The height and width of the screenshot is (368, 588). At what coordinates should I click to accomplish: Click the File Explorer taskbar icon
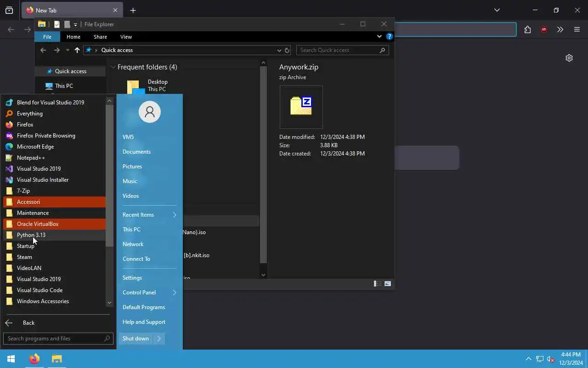click(57, 359)
